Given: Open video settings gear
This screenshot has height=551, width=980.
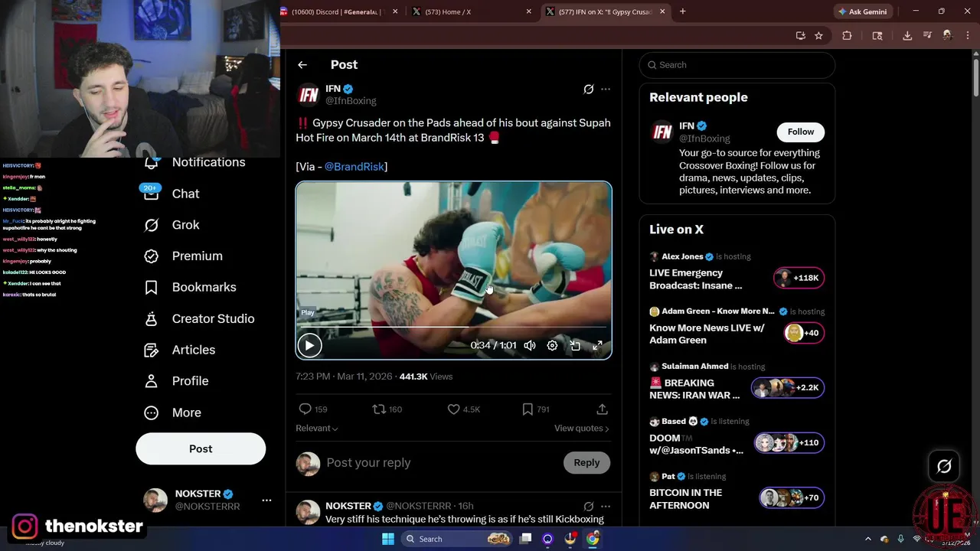Looking at the screenshot, I should pos(552,346).
